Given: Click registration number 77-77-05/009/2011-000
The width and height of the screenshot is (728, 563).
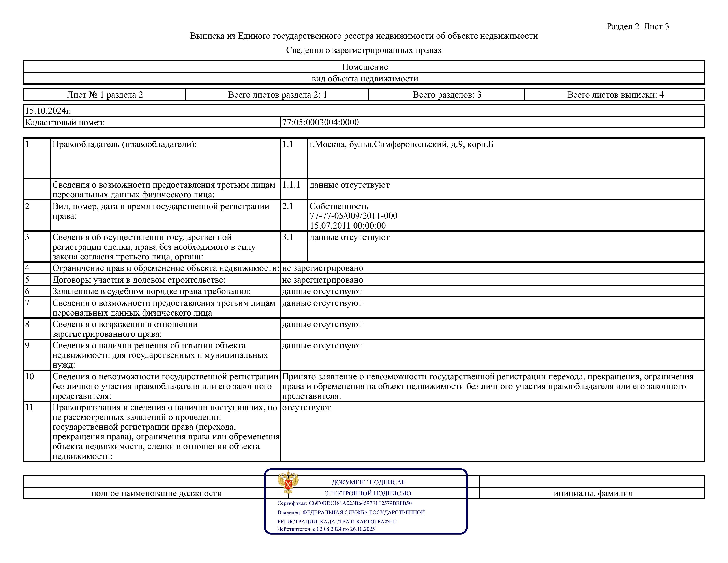Looking at the screenshot, I should point(353,216).
